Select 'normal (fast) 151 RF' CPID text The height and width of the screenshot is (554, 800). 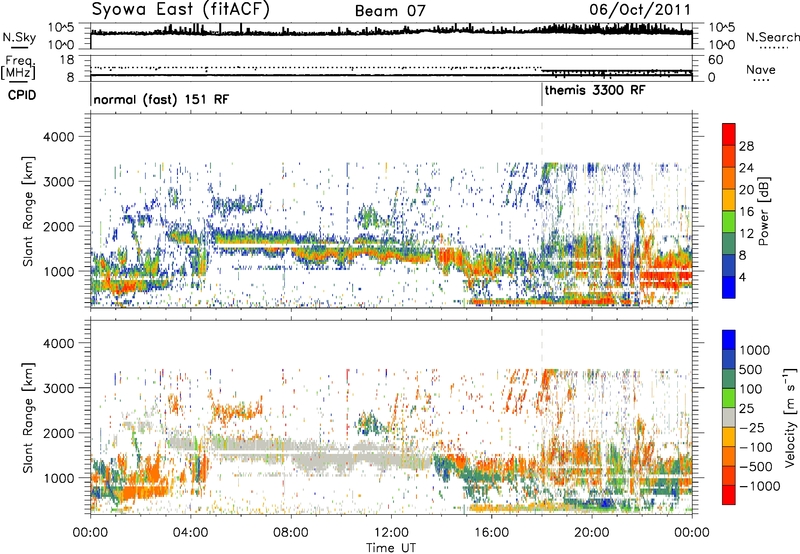[x=161, y=99]
